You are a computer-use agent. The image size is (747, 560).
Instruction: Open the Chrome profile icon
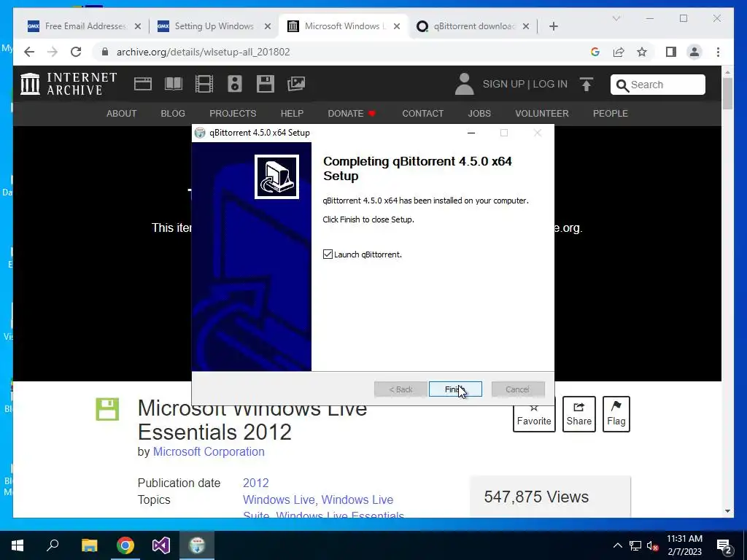pyautogui.click(x=694, y=52)
